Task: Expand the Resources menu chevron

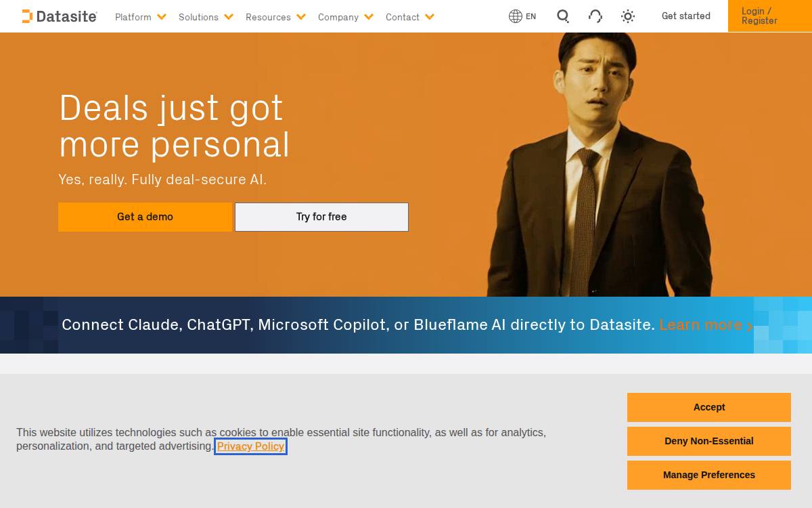Action: tap(301, 17)
